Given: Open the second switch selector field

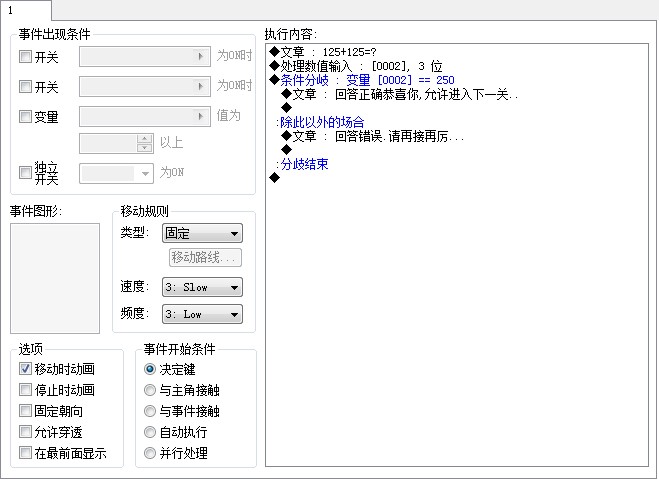Looking at the screenshot, I should [x=145, y=87].
